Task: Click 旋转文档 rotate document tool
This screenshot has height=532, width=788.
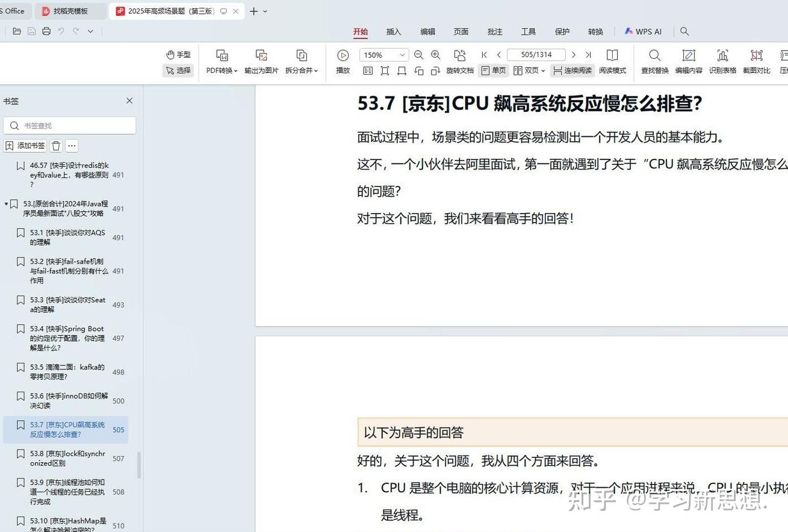Action: point(460,62)
